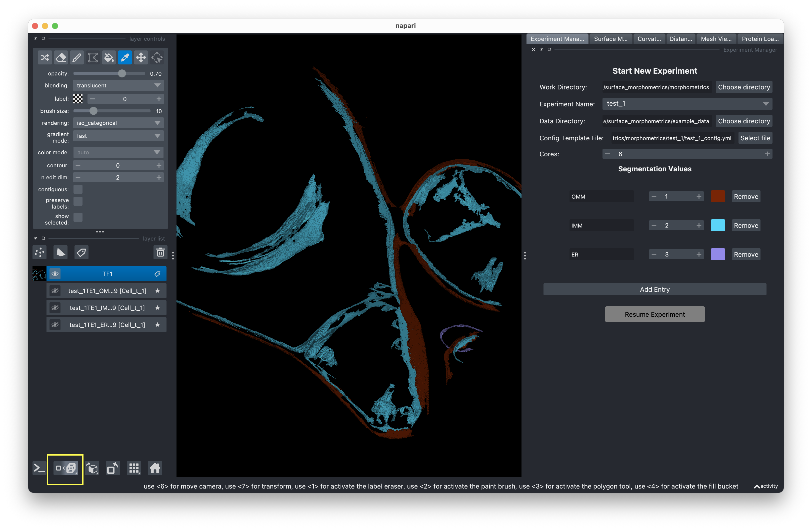This screenshot has width=812, height=530.
Task: Reset view with home icon
Action: point(155,468)
